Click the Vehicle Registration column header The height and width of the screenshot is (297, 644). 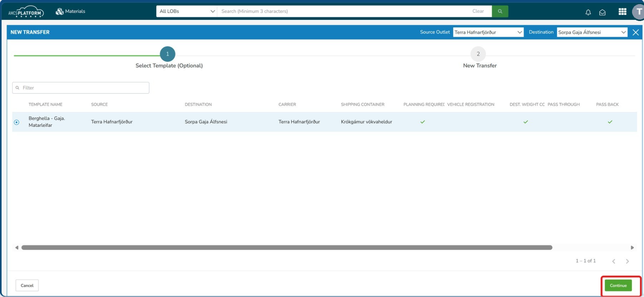click(471, 105)
